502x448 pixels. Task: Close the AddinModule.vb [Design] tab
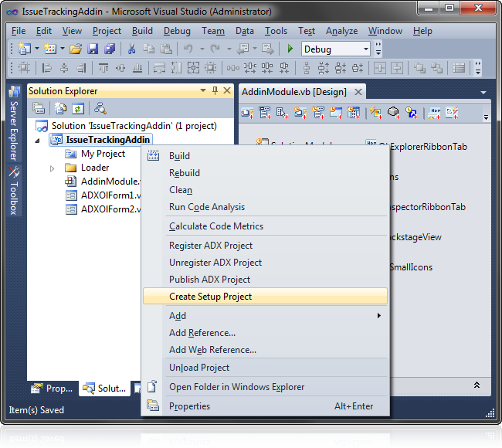tap(358, 92)
